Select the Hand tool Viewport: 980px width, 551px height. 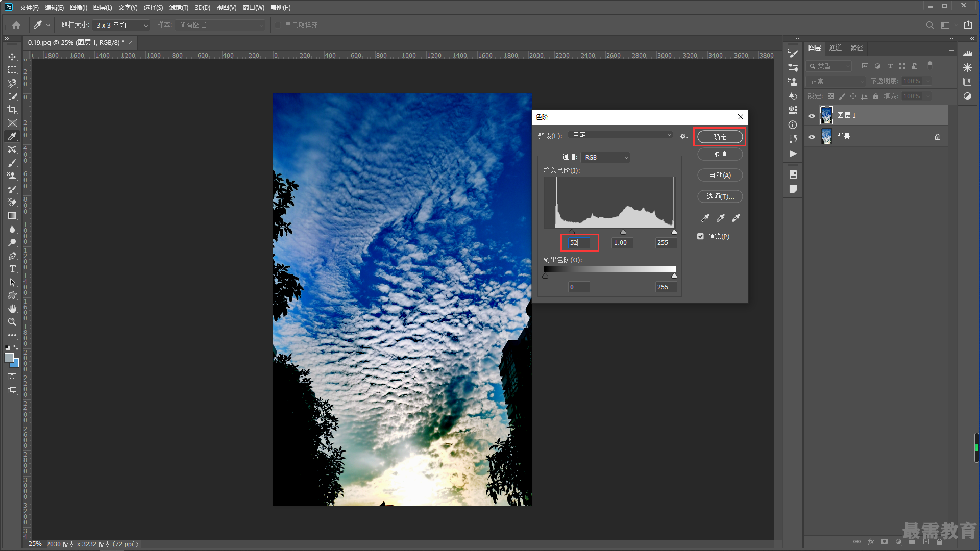(x=12, y=309)
